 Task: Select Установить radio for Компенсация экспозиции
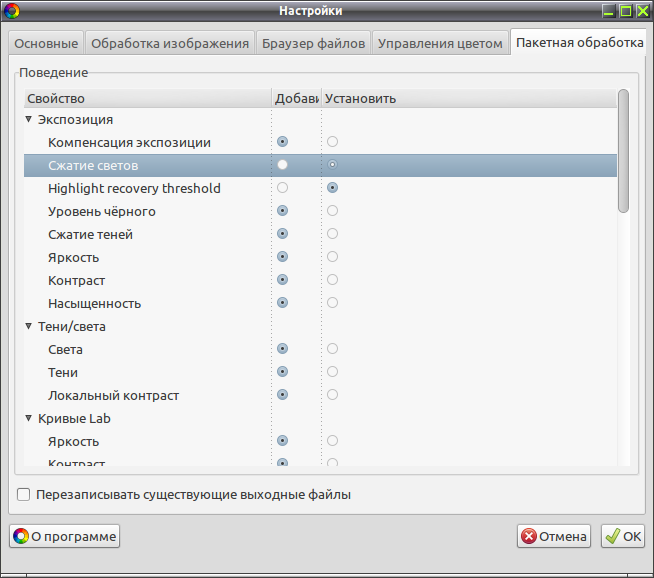point(332,142)
